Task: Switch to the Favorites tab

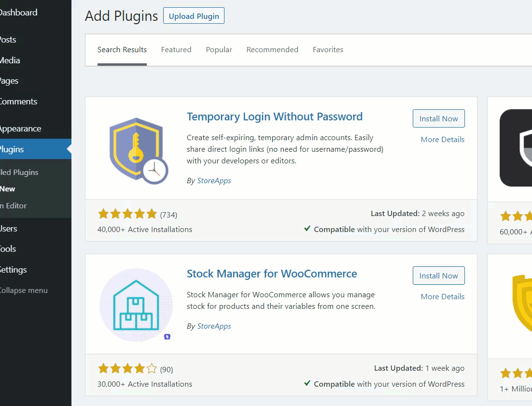Action: click(328, 50)
